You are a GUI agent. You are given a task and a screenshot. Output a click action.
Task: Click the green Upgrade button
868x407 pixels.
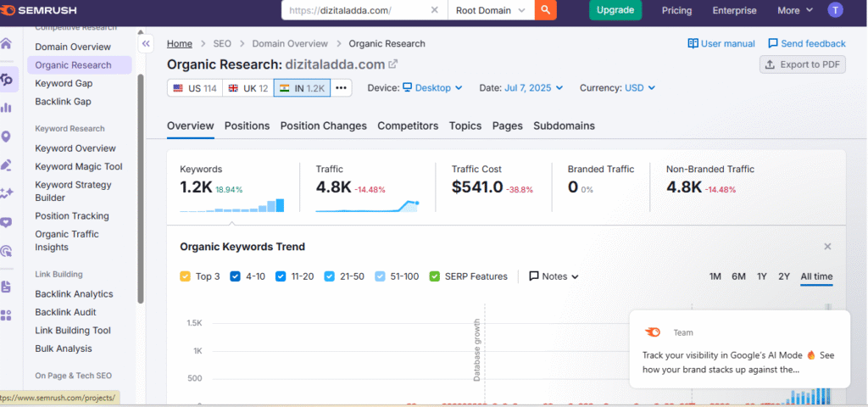pyautogui.click(x=615, y=10)
